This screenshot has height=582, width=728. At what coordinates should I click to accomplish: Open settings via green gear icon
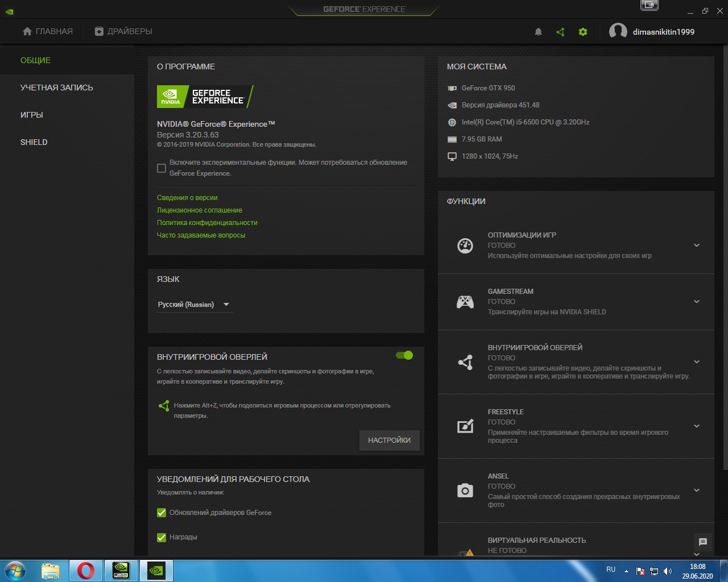(582, 32)
